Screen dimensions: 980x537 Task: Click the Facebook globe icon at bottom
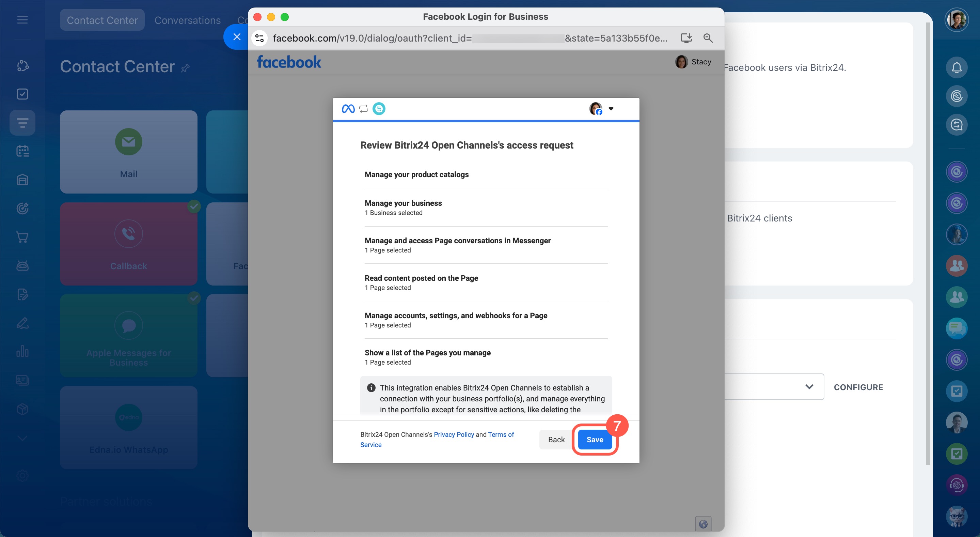(703, 524)
